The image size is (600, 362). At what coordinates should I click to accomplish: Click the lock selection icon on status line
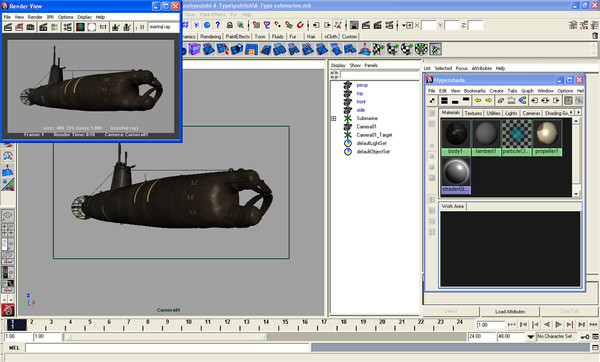pyautogui.click(x=230, y=25)
